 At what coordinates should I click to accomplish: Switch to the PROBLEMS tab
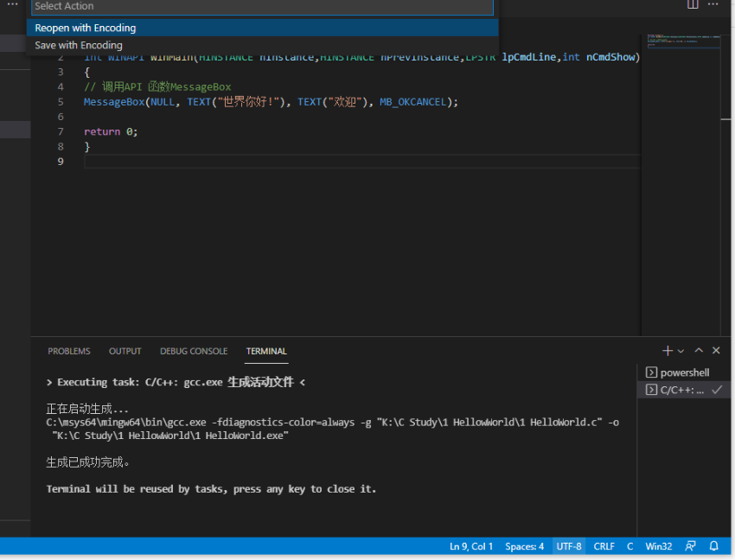[68, 351]
